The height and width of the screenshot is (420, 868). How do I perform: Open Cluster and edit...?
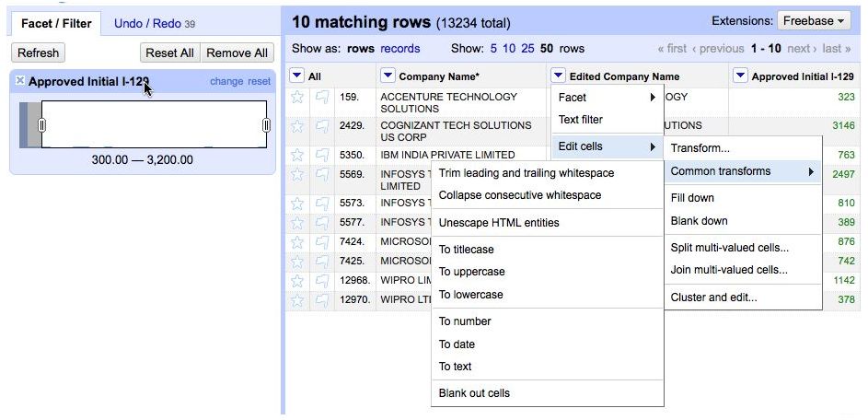pyautogui.click(x=742, y=297)
